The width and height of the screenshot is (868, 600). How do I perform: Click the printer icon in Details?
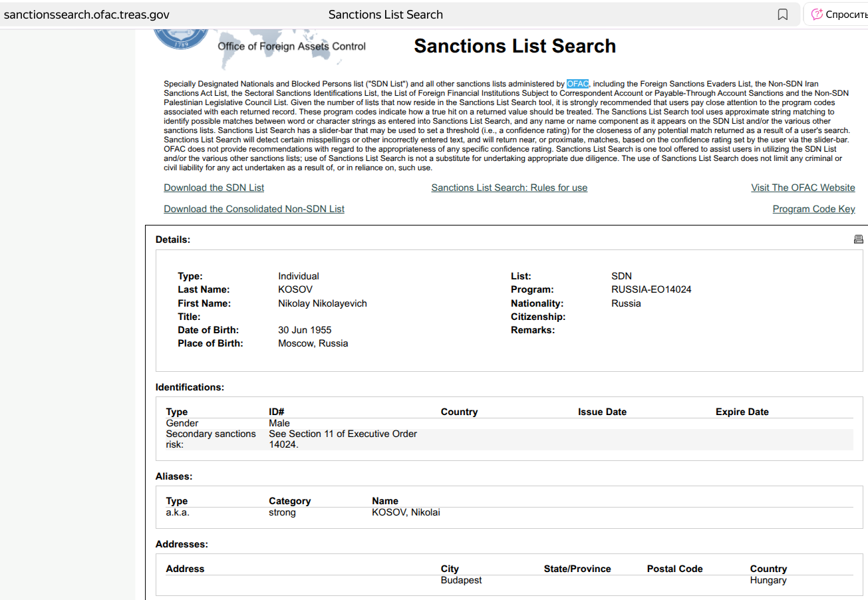coord(858,239)
